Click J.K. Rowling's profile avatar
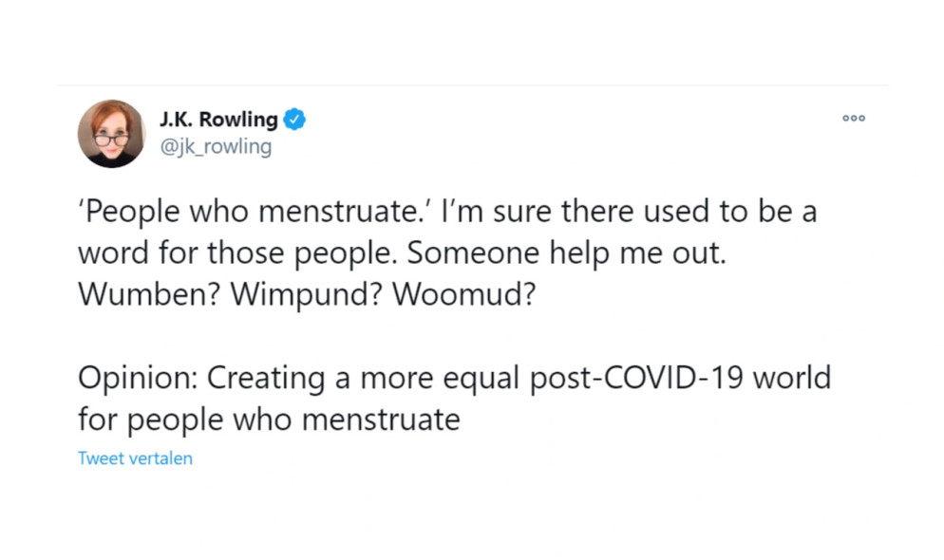 pos(111,134)
